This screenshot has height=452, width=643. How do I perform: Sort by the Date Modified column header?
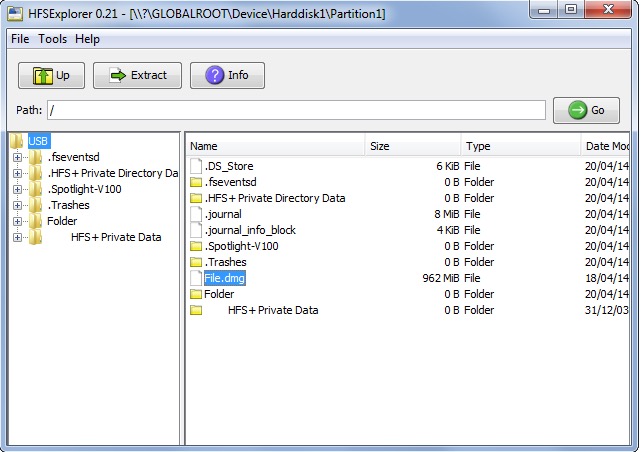click(605, 146)
